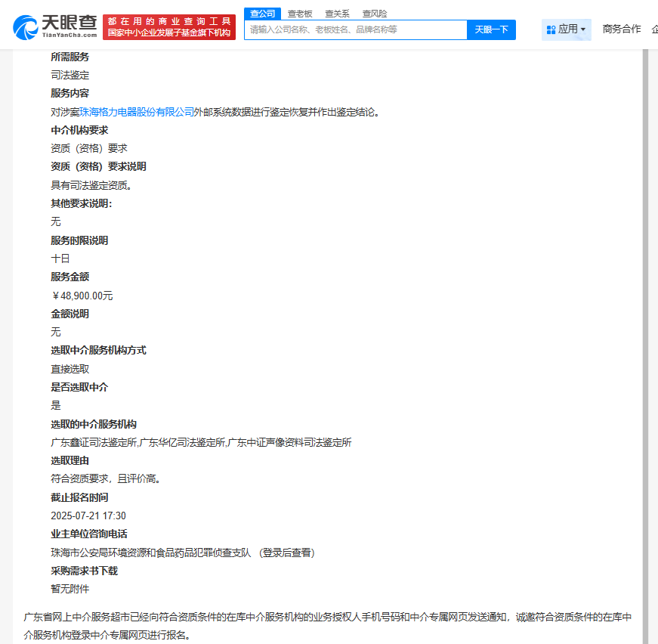
Task: Click the ¥48,900.00元 service amount value
Action: click(x=82, y=296)
